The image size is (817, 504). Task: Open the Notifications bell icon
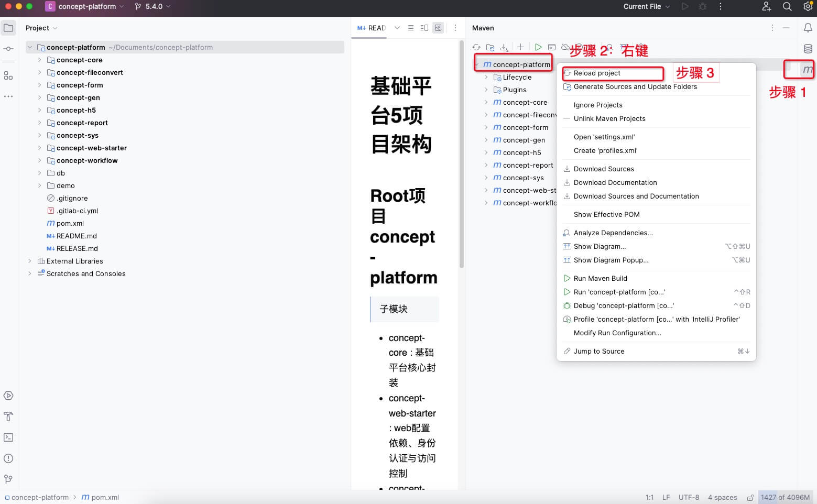click(808, 28)
